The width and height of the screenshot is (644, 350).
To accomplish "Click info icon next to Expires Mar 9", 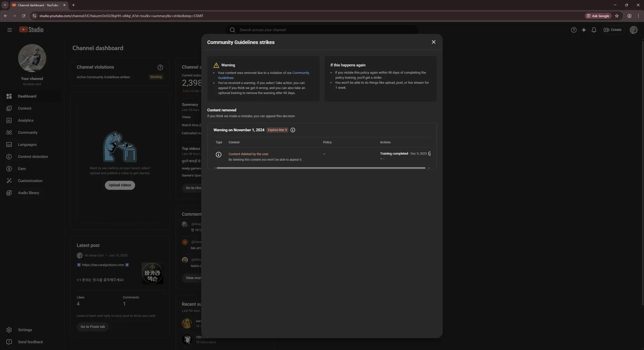I will click(x=293, y=130).
